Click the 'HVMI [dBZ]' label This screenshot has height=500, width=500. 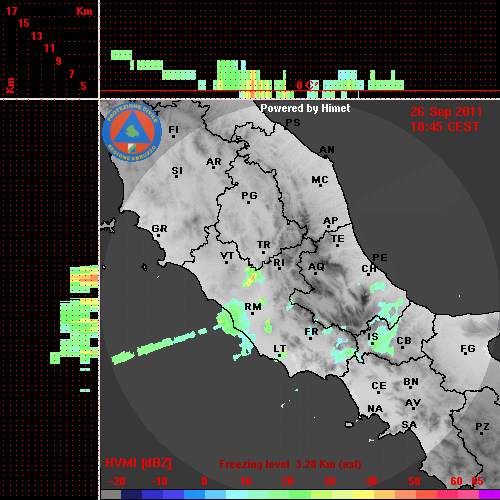tap(138, 463)
